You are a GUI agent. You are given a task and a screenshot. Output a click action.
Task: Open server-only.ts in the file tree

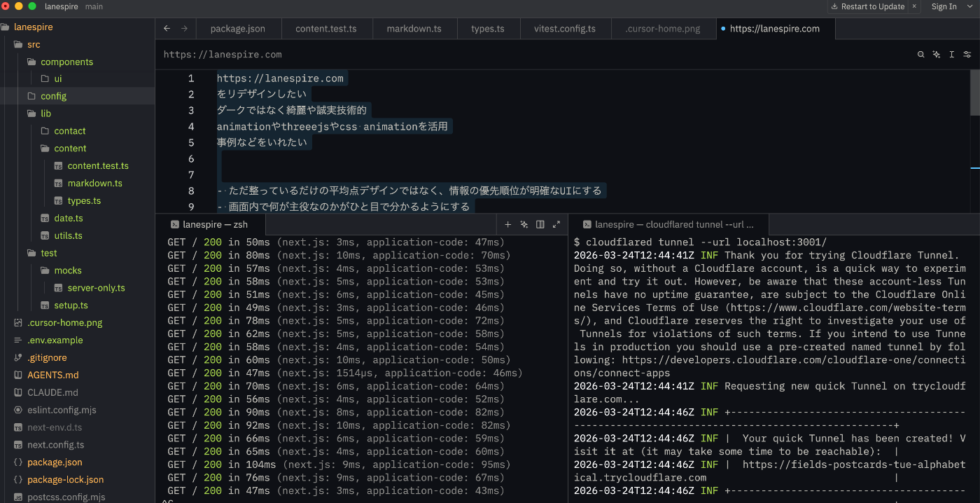pyautogui.click(x=96, y=288)
